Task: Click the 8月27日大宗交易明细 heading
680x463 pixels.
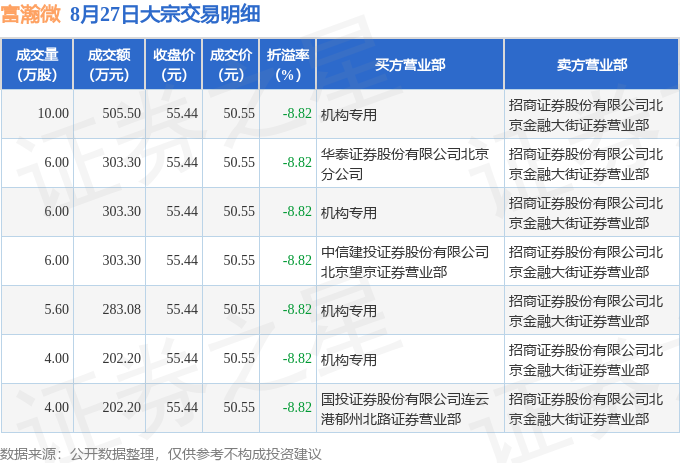Action: (x=165, y=14)
